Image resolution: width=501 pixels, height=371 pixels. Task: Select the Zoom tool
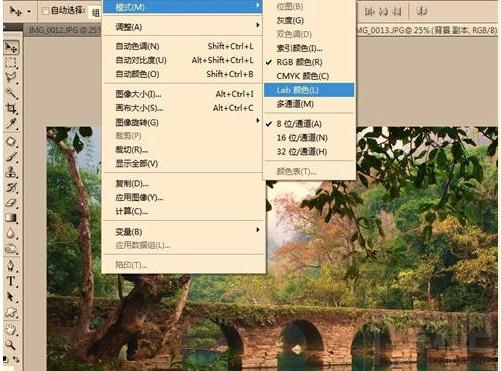pyautogui.click(x=11, y=344)
